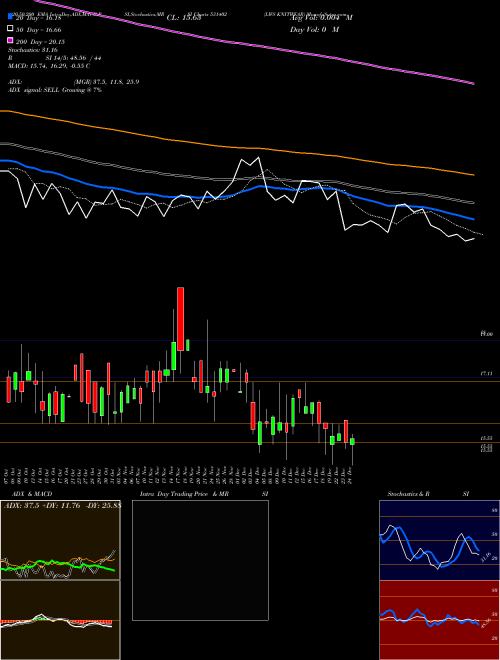Click the 'Stochastics: 31.16' reading
Screen dimensions: 500x660
(x=32, y=50)
